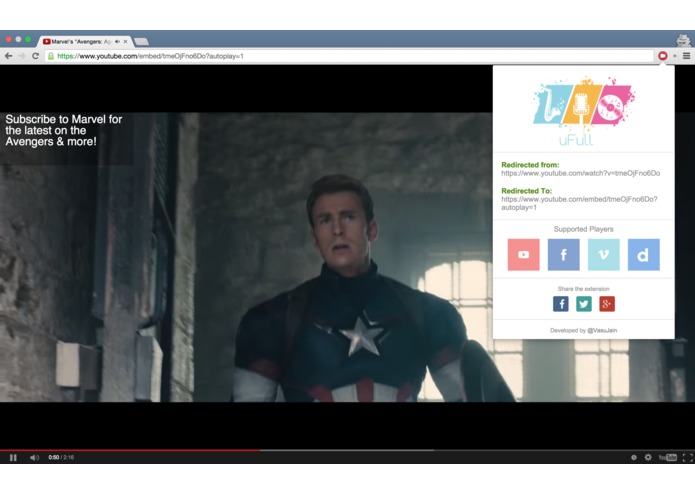This screenshot has width=695, height=494.
Task: Pause the video playback
Action: click(13, 457)
